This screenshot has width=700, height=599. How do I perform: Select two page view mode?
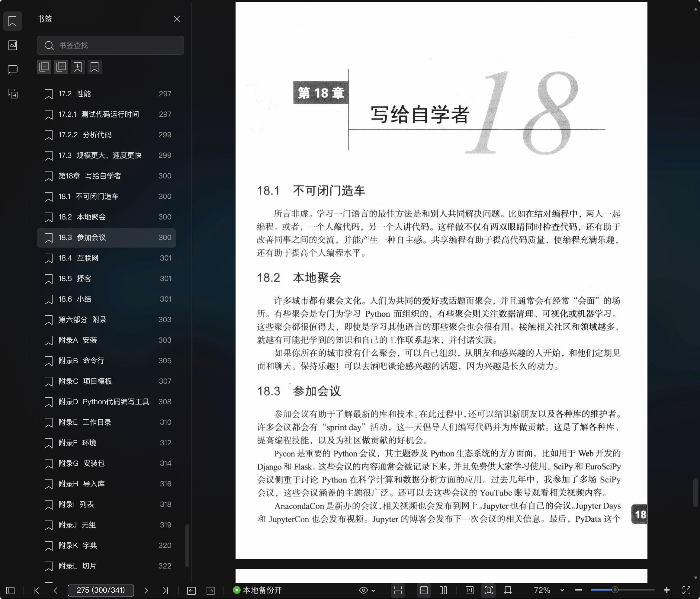(443, 590)
